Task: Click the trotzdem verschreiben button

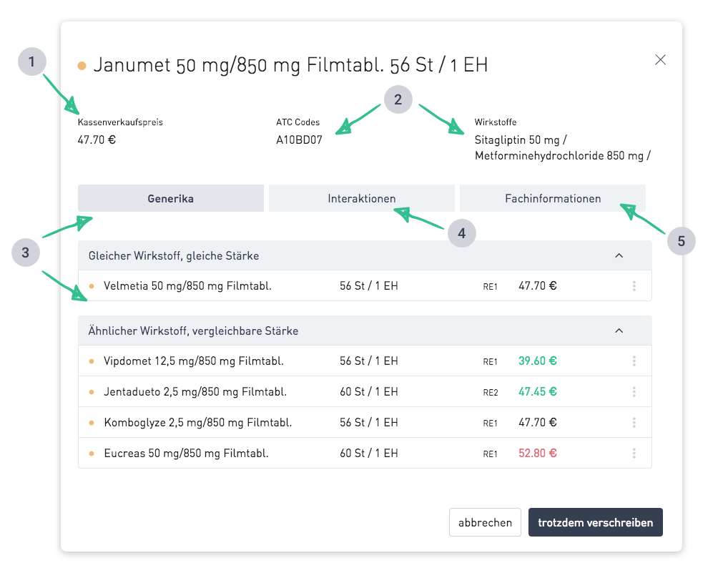Action: coord(596,522)
